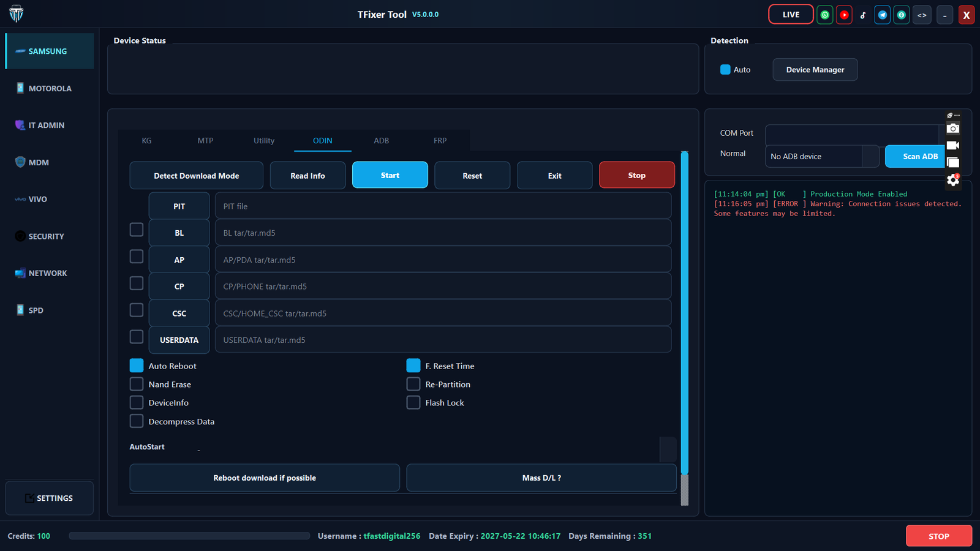Screen dimensions: 980x551
Task: Select the SAMSUNG sidebar section
Action: (50, 51)
